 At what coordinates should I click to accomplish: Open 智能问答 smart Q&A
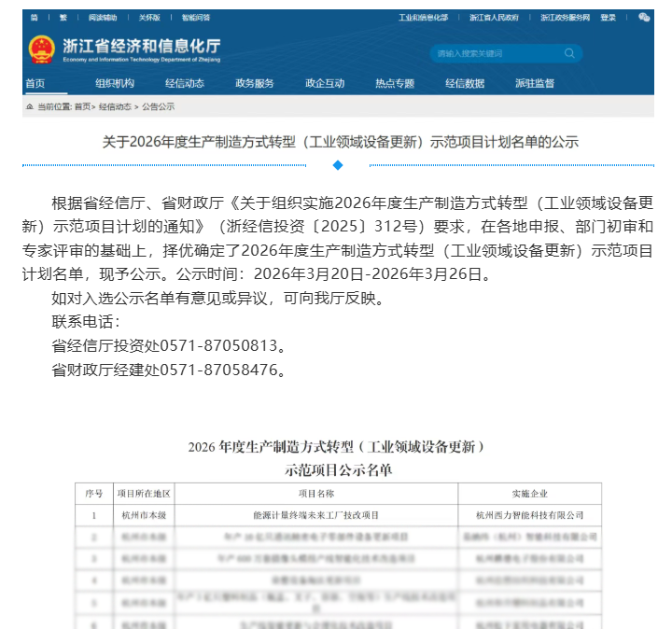[x=196, y=17]
